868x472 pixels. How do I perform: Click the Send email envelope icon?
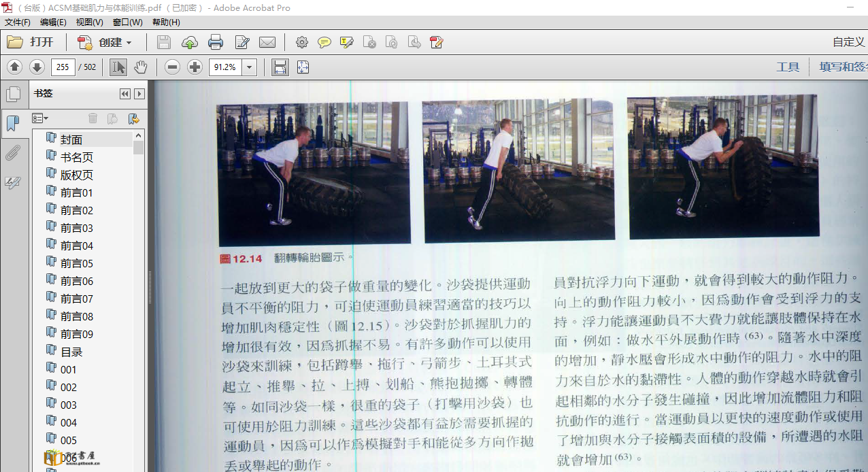click(267, 42)
